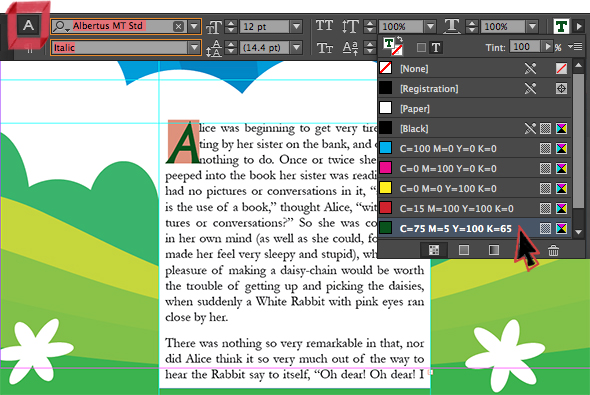
Task: Click the 12 pt font size field
Action: click(264, 27)
